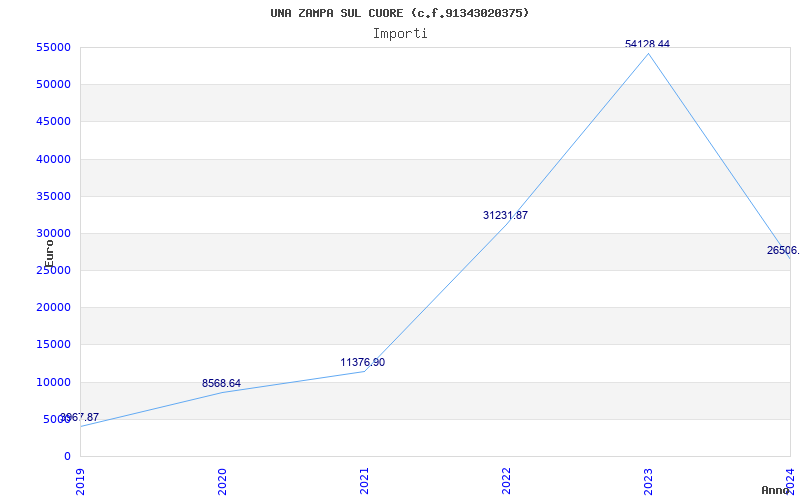The image size is (800, 500).
Task: Click the 2022 x-axis label
Action: tap(506, 481)
